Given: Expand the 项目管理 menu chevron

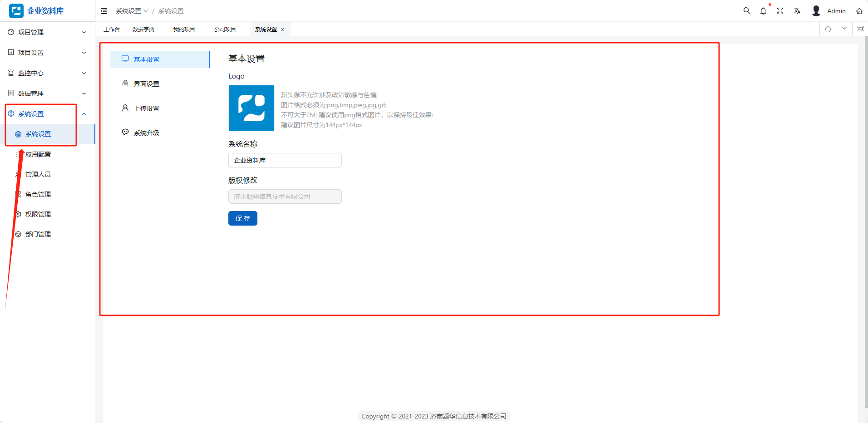Looking at the screenshot, I should click(x=84, y=32).
